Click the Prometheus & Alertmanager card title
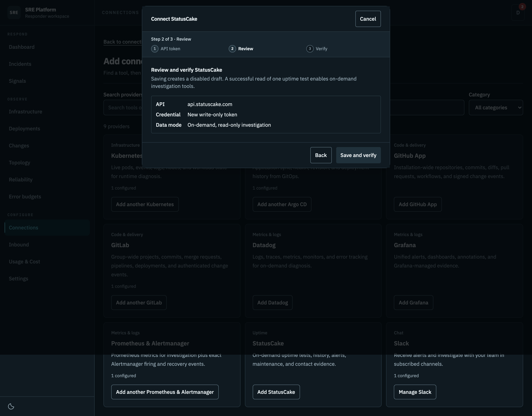This screenshot has height=416, width=532. click(x=150, y=343)
